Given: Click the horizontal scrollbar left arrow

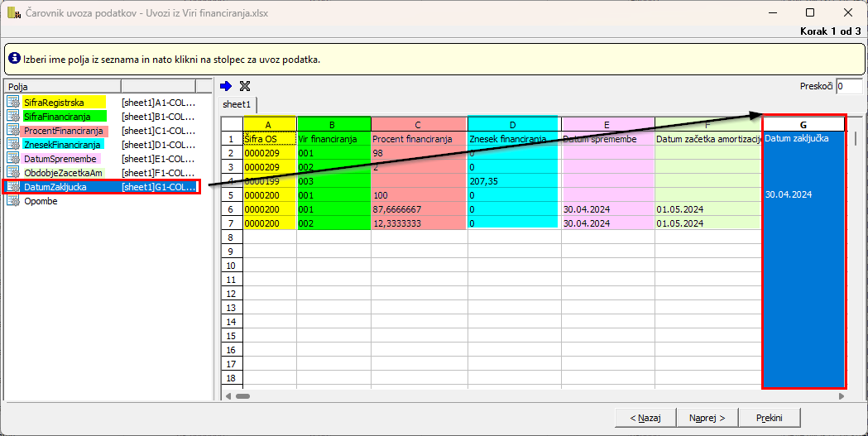Looking at the screenshot, I should pos(228,396).
